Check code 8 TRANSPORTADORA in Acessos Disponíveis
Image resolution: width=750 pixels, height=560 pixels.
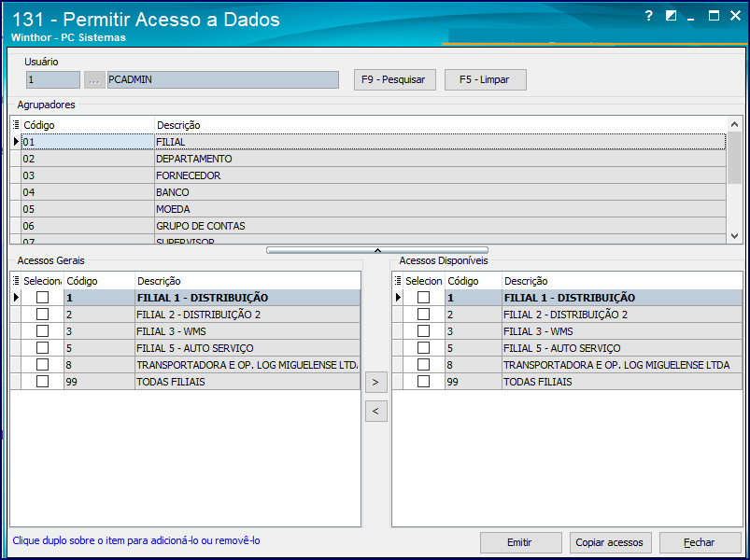(423, 365)
